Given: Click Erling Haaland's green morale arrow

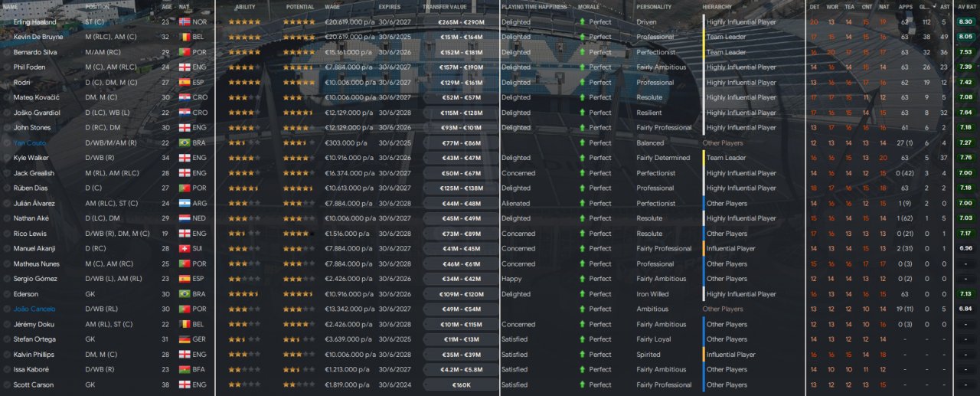Looking at the screenshot, I should pyautogui.click(x=582, y=21).
